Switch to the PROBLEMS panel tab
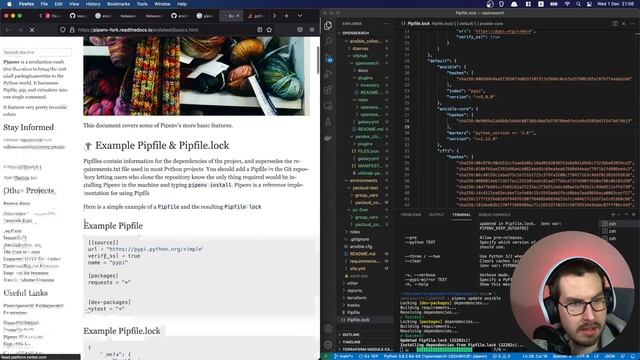The width and height of the screenshot is (640, 360). coord(411,214)
